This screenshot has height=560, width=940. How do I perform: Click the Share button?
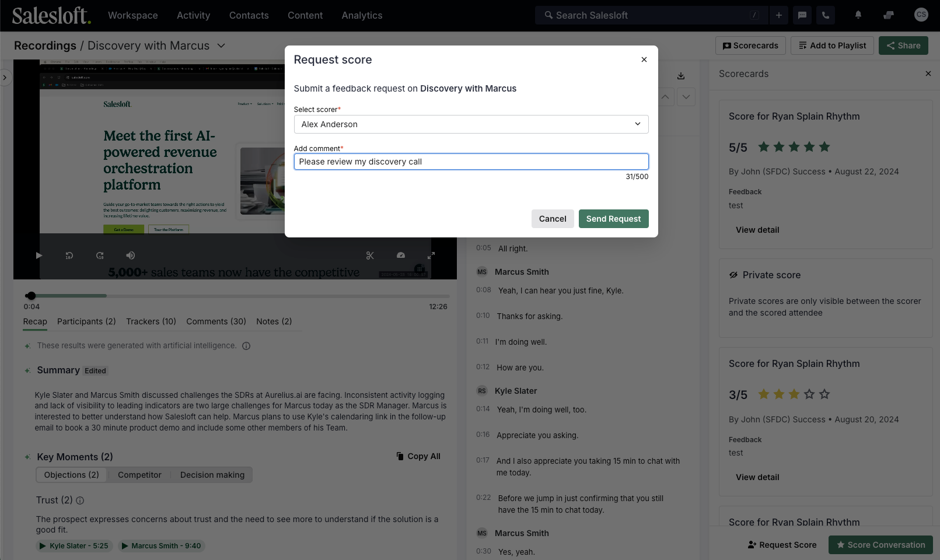(x=903, y=45)
